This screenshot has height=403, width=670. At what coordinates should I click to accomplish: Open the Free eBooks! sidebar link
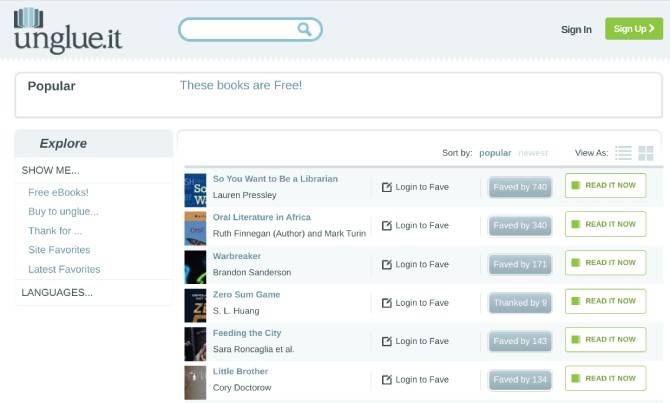point(58,192)
